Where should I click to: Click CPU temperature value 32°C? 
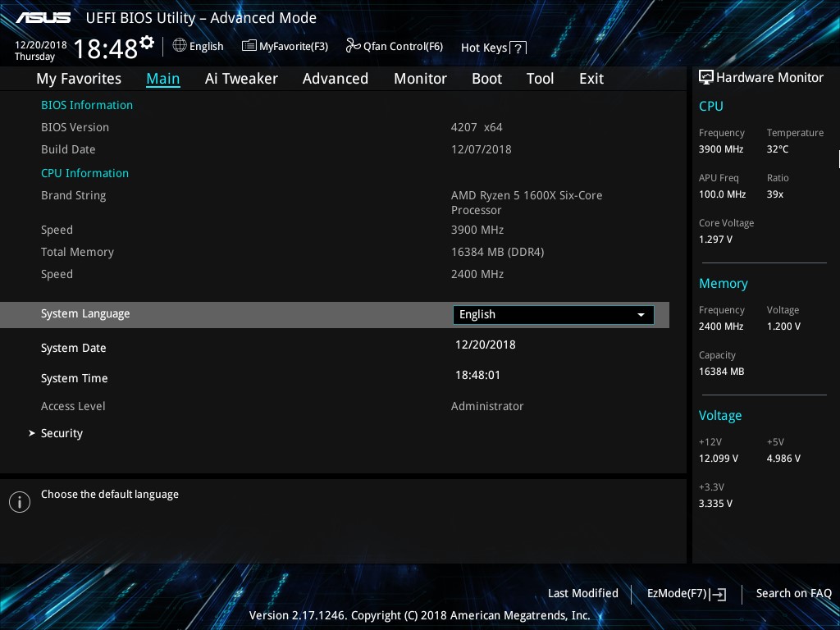[778, 149]
